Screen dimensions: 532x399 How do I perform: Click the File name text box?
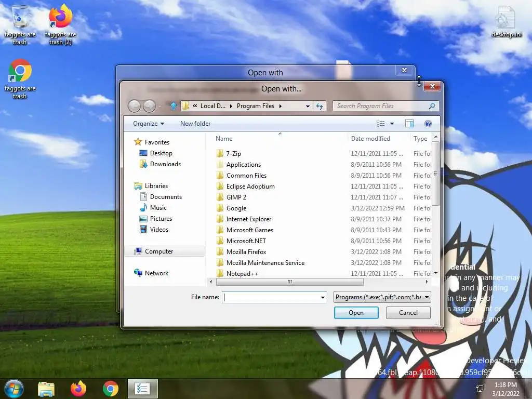pyautogui.click(x=271, y=297)
